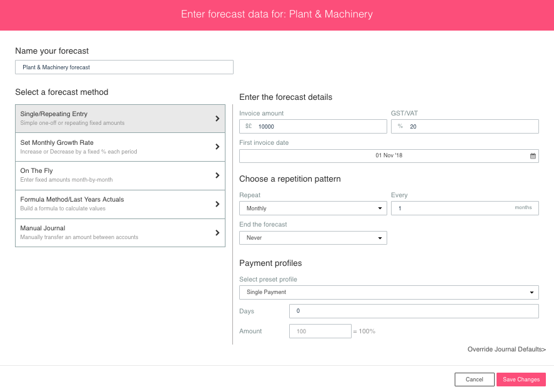Click the 'Payment profiles' heading
This screenshot has width=554, height=392.
click(x=270, y=263)
